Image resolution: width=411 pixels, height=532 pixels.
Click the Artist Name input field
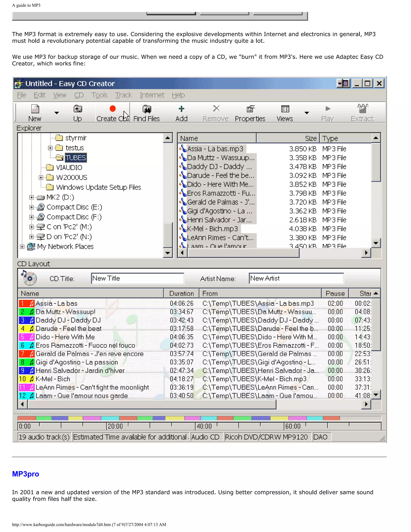pyautogui.click(x=297, y=278)
